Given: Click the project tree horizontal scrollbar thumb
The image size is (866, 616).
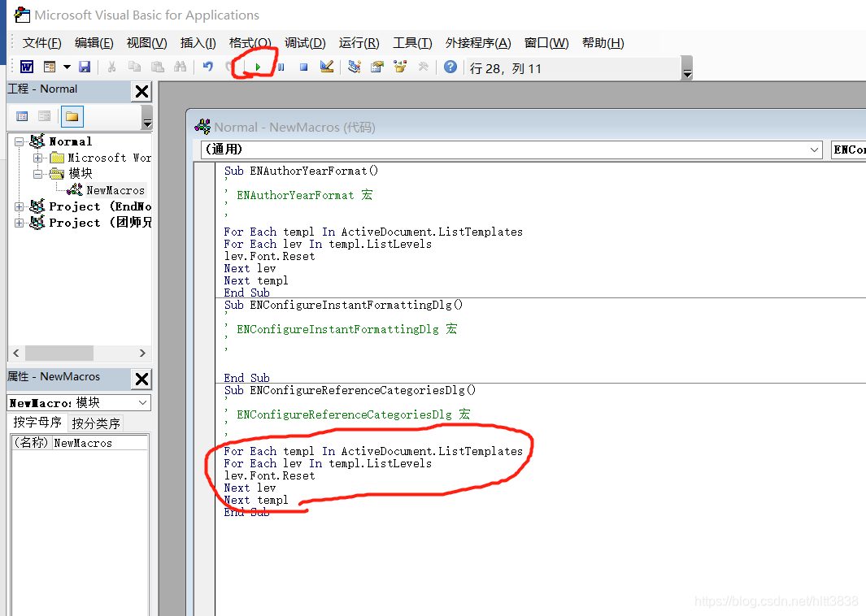Looking at the screenshot, I should [x=59, y=354].
